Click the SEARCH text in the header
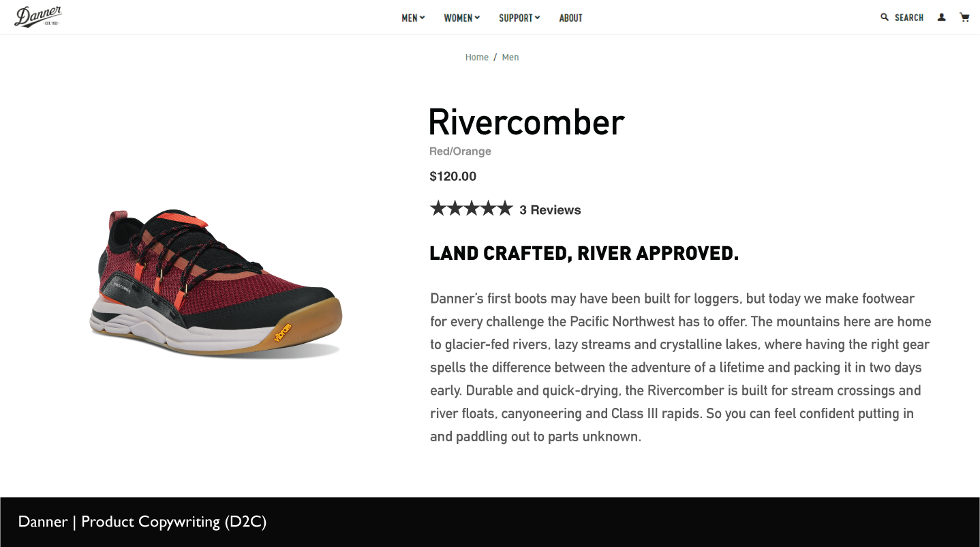This screenshot has height=547, width=980. coord(909,18)
